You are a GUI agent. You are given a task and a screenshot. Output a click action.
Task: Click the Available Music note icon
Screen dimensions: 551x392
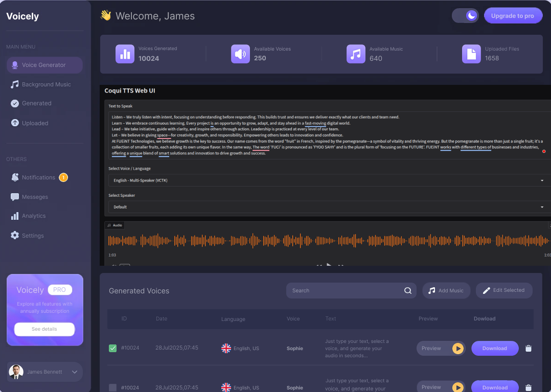tap(356, 54)
